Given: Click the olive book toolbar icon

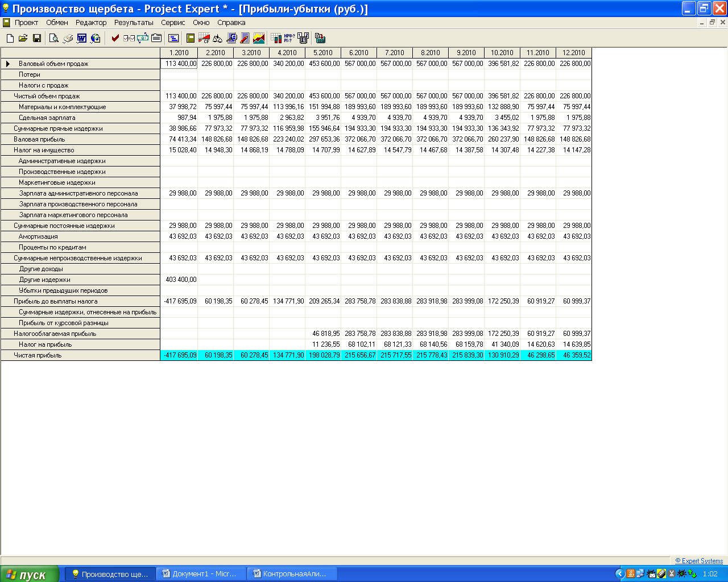Looking at the screenshot, I should (191, 38).
